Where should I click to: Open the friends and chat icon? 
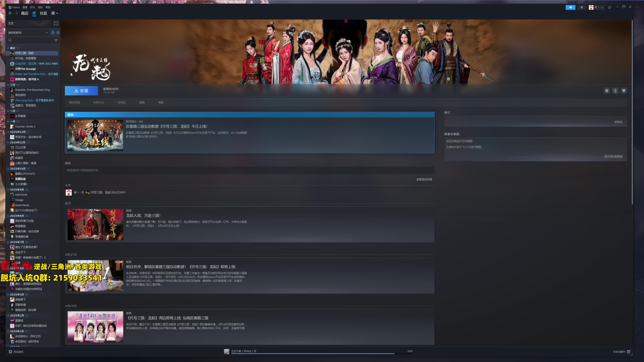pyautogui.click(x=629, y=352)
